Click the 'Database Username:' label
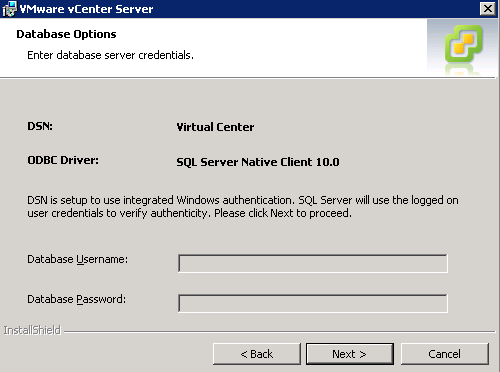 [x=77, y=259]
